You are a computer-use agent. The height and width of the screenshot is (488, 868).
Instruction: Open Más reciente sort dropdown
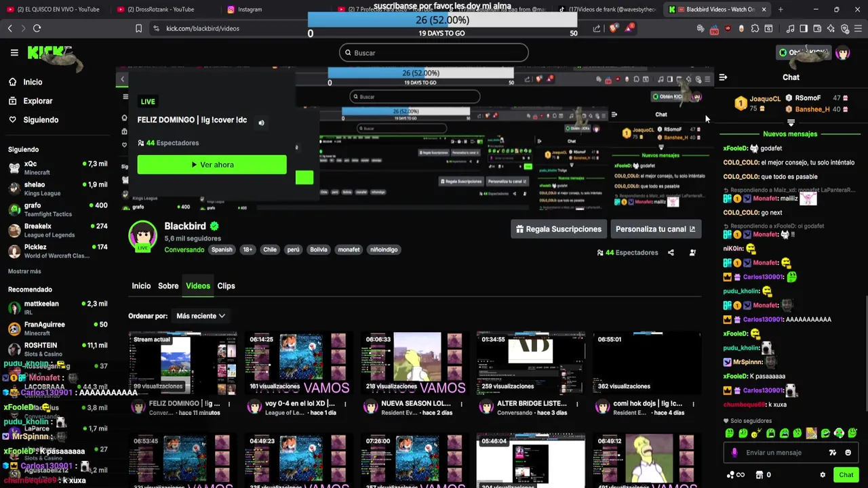pos(200,316)
